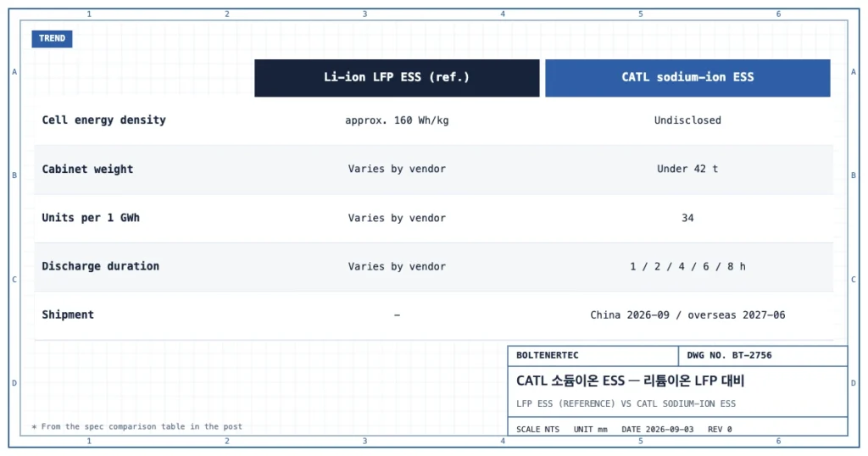
Task: Click the DATE 2026-09-03 field
Action: point(657,430)
